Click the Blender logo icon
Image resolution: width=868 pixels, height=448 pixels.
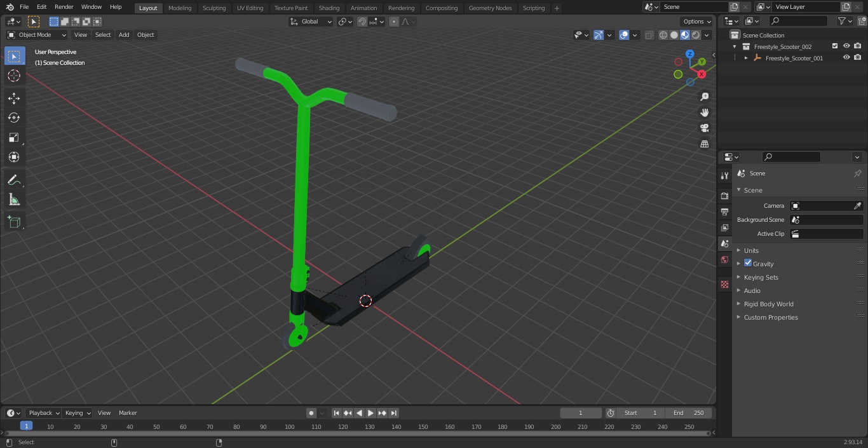(x=9, y=7)
